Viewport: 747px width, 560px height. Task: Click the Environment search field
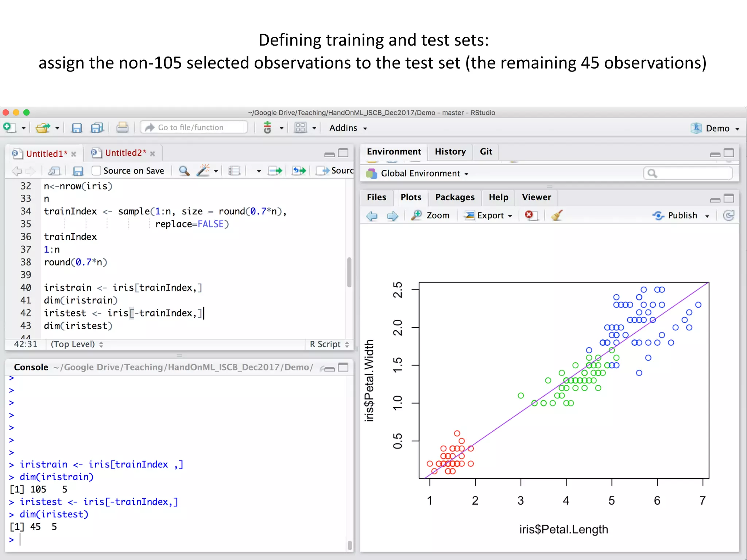[688, 174]
